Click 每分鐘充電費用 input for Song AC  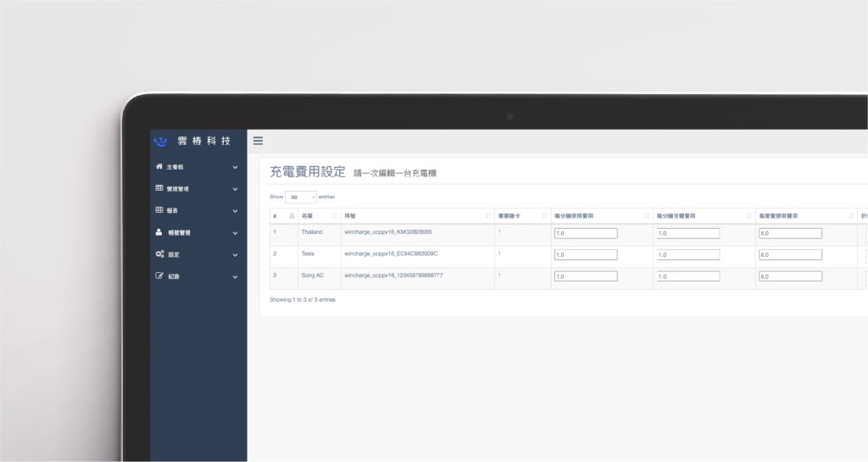[687, 276]
